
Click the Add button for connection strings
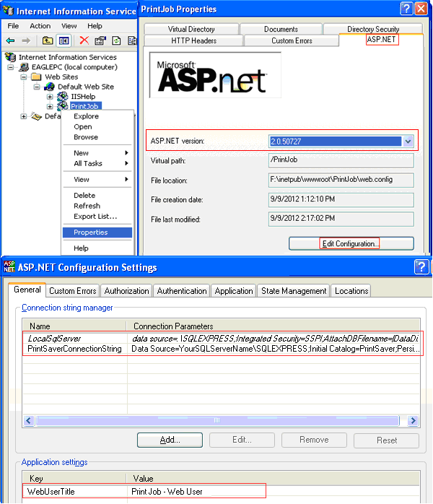(170, 440)
